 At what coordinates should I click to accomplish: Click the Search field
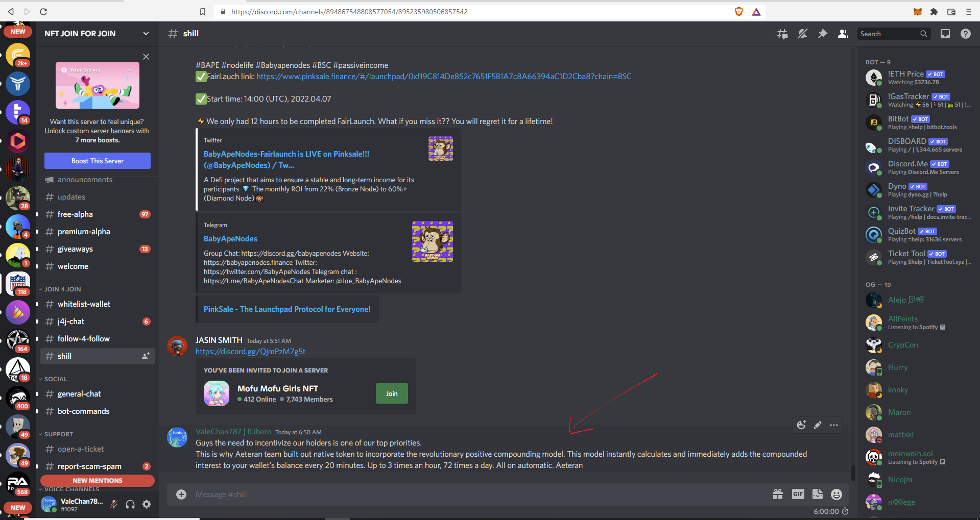[894, 34]
